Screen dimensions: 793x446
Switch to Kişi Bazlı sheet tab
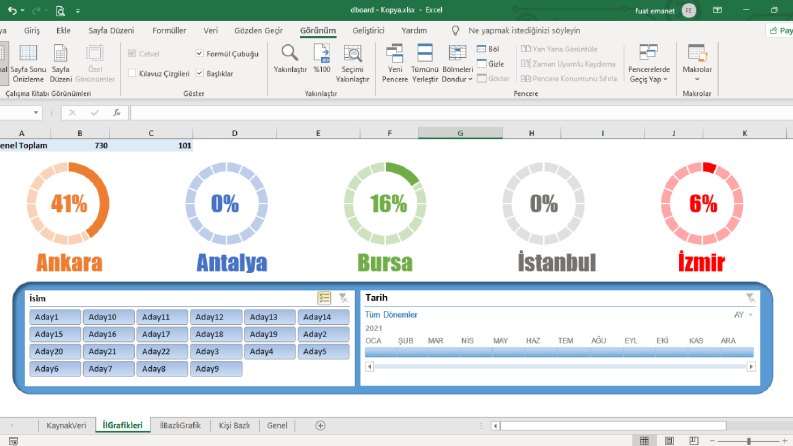coord(234,425)
